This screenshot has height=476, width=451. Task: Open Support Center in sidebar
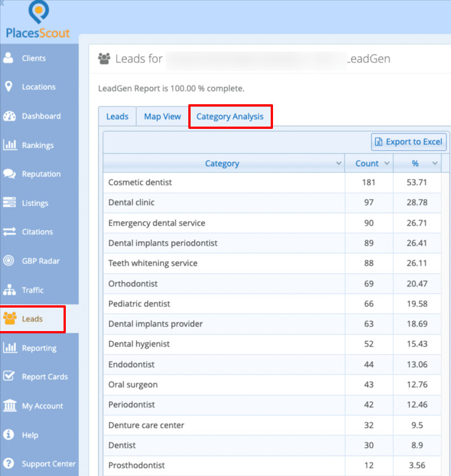tap(48, 463)
